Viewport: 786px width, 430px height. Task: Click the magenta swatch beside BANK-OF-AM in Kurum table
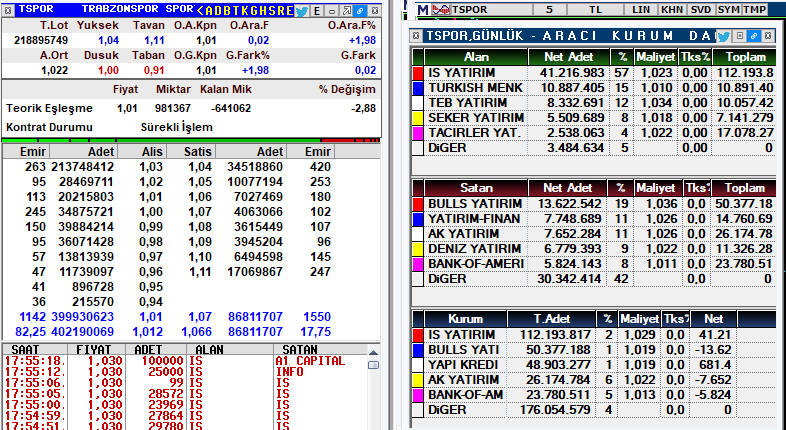(x=418, y=395)
